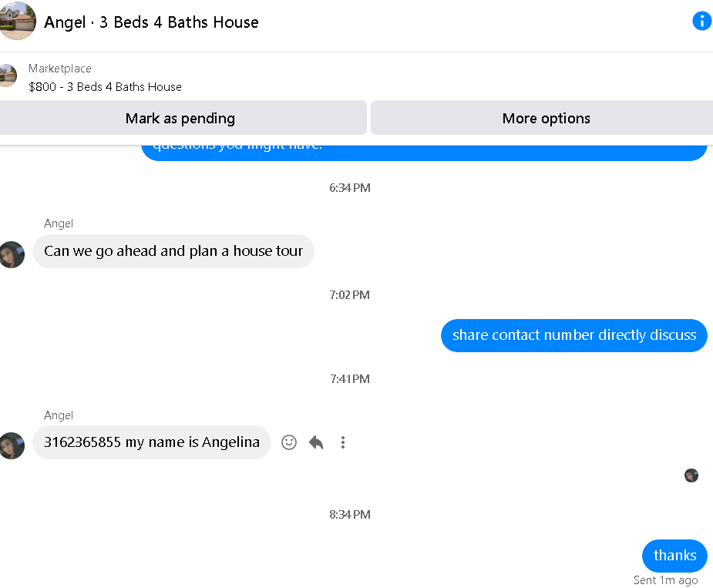Open more actions three-dot menu on message
The height and width of the screenshot is (588, 713).
pyautogui.click(x=343, y=442)
